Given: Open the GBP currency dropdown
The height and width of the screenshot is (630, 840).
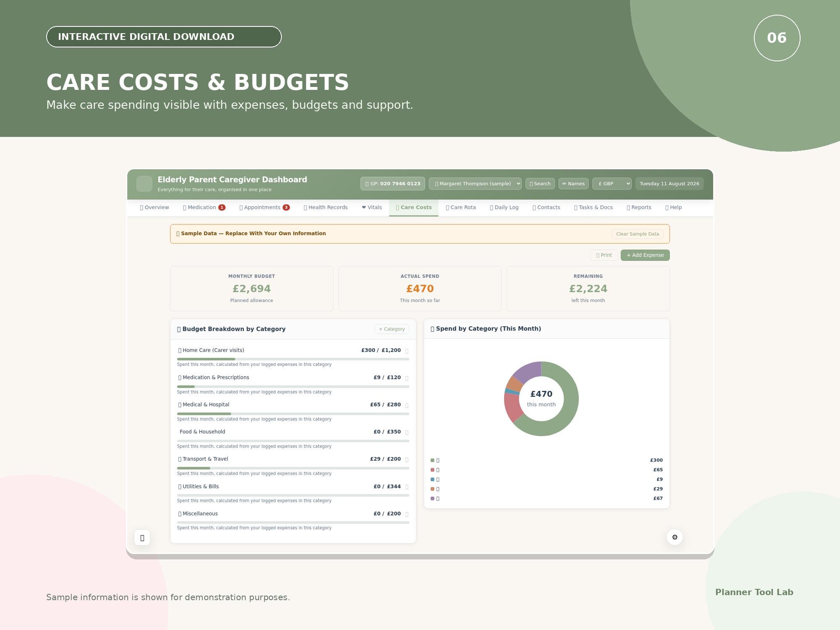Looking at the screenshot, I should pos(612,184).
